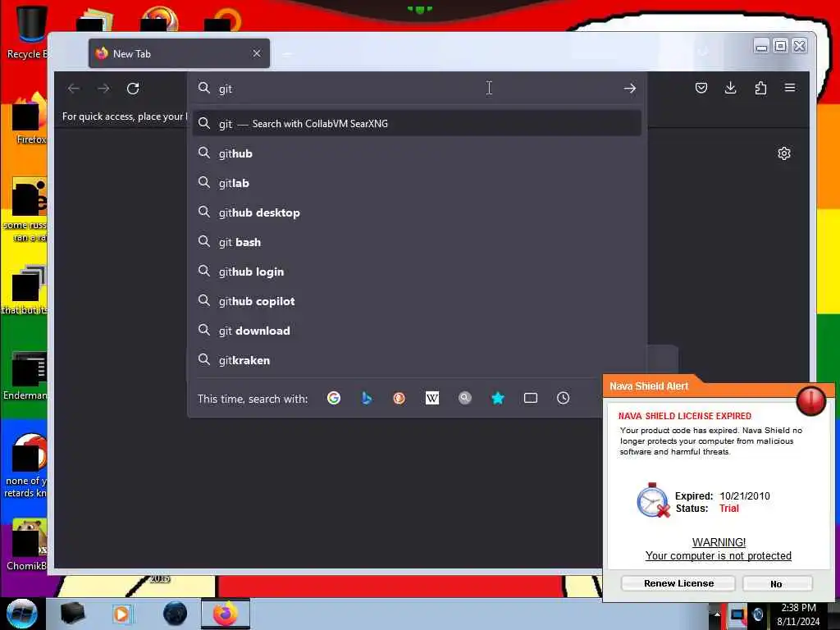The height and width of the screenshot is (630, 840).
Task: Select the Recycle Bin desktop icon
Action: (x=30, y=31)
